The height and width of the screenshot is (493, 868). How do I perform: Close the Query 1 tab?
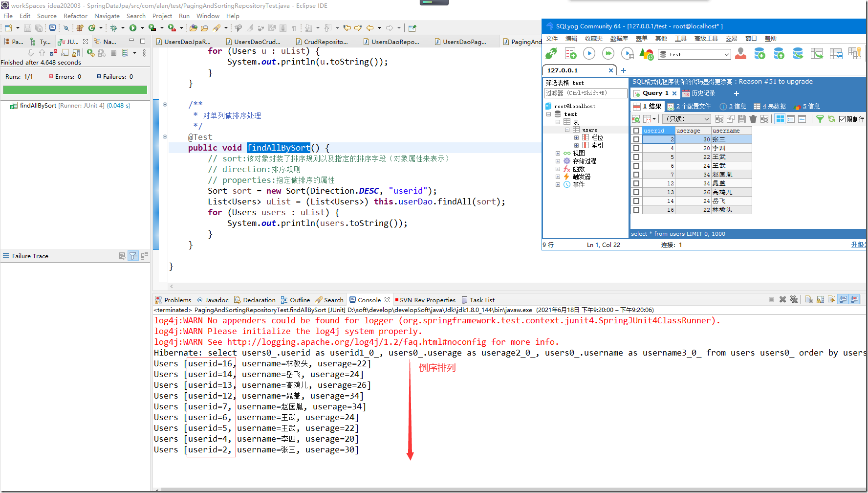pyautogui.click(x=674, y=93)
